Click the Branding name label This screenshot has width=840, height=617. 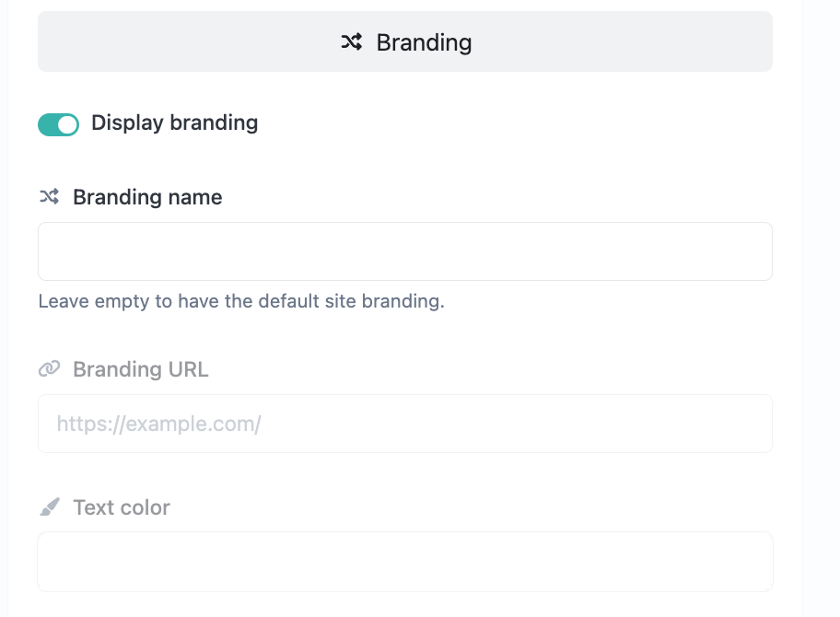pos(147,197)
